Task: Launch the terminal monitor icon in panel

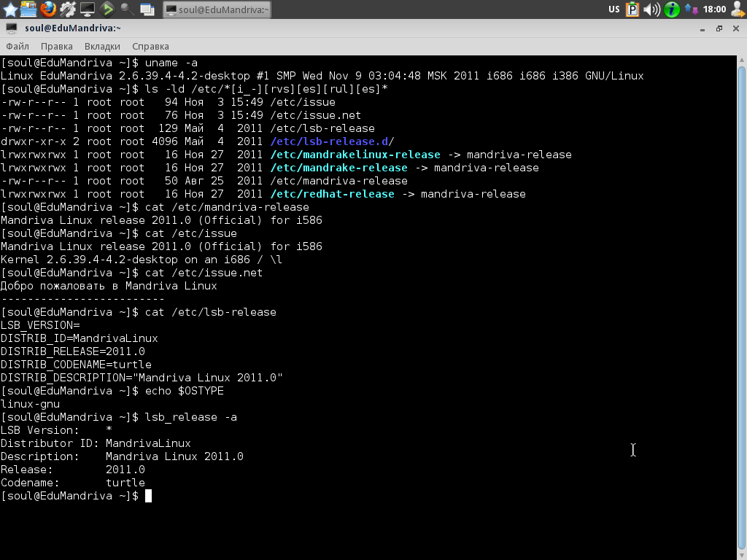Action: (88, 9)
